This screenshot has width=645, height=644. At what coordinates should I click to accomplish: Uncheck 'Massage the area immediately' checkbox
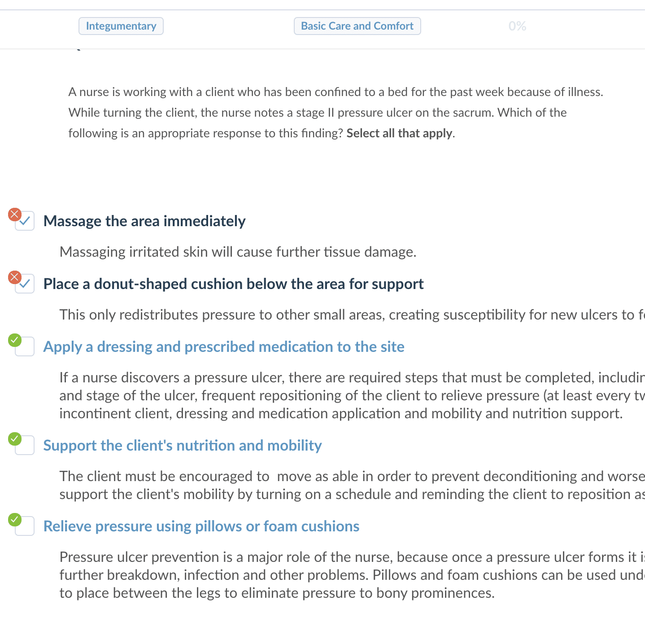(26, 221)
